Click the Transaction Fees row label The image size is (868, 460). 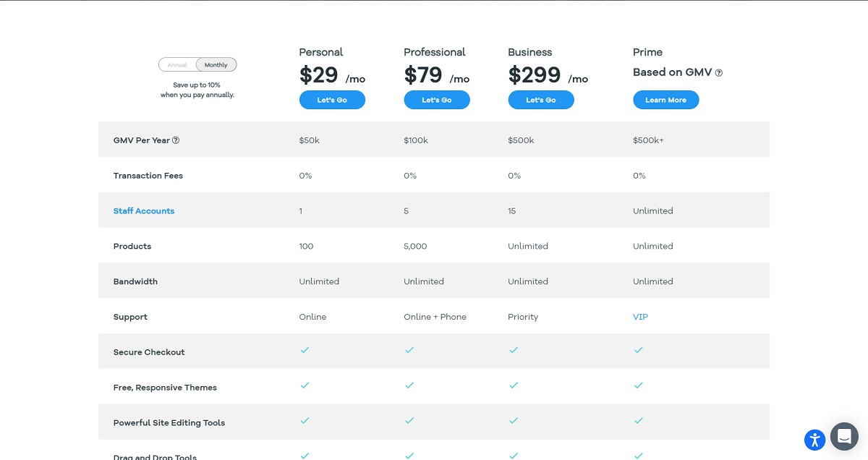[x=148, y=176]
